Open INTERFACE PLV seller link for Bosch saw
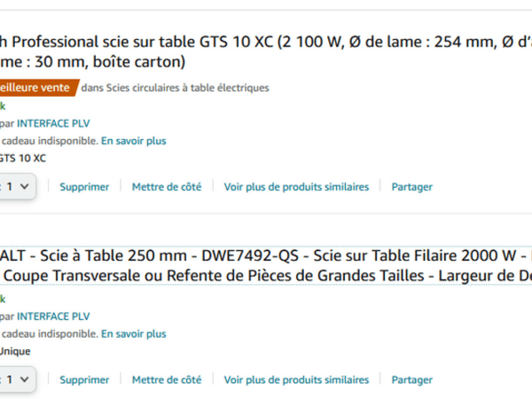The image size is (532, 399). coord(53,123)
